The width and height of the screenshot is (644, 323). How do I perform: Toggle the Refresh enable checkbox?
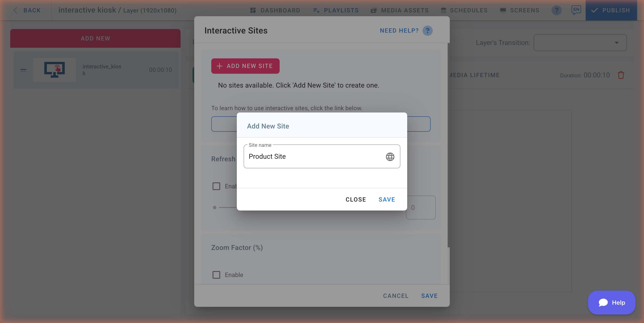[216, 186]
